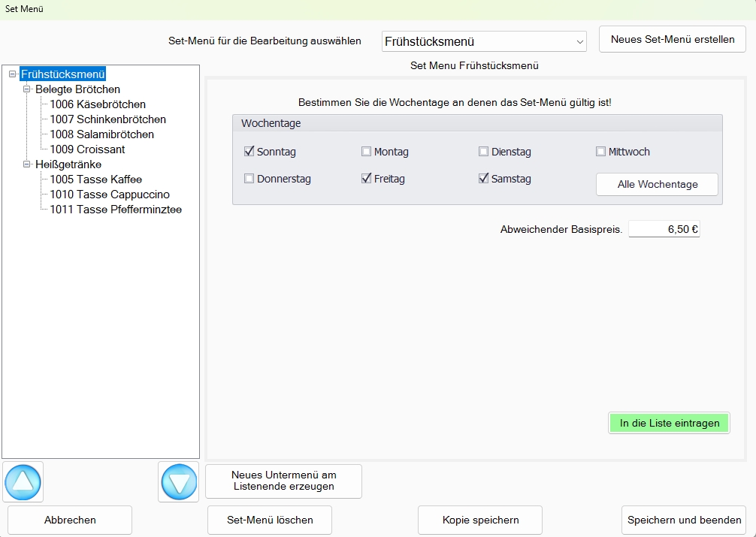756x537 pixels.
Task: Click the Abweichender Basispreis price field
Action: point(664,230)
